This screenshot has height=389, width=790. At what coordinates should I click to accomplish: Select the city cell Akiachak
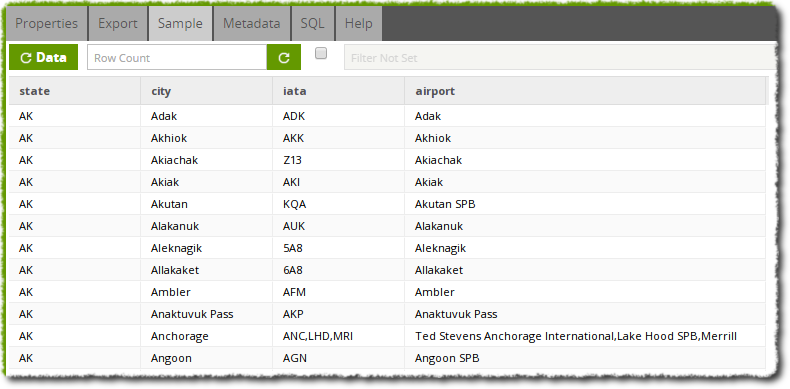[207, 160]
